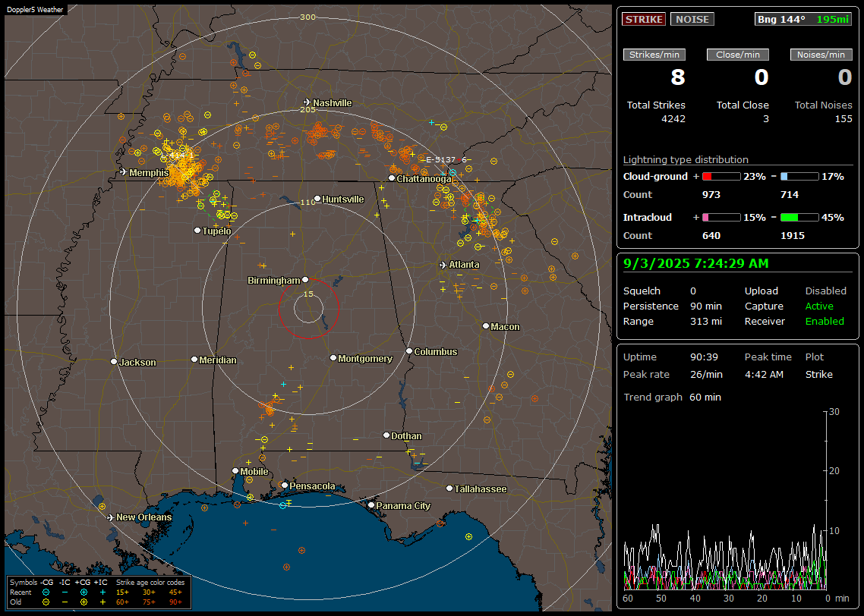This screenshot has width=864, height=616.
Task: Click the Doppler5 Weather title label
Action: pyautogui.click(x=35, y=9)
